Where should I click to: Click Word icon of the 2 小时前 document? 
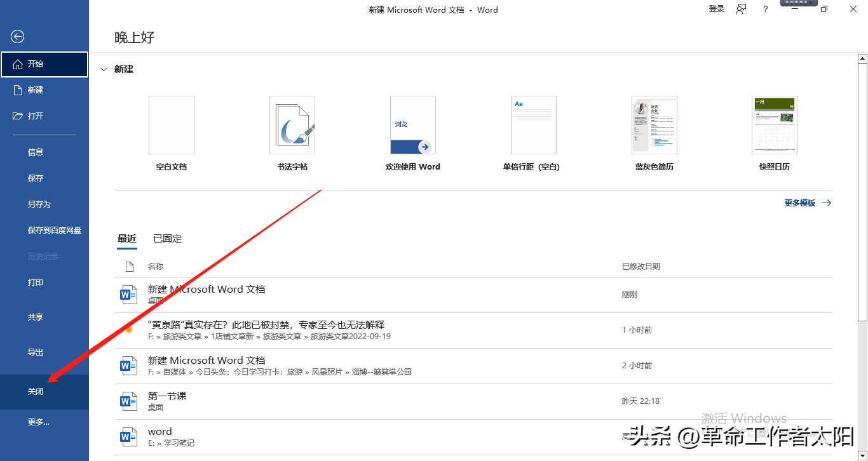(129, 366)
